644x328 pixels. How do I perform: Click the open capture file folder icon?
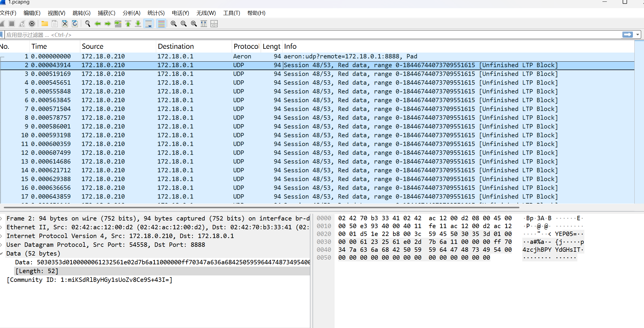point(45,24)
